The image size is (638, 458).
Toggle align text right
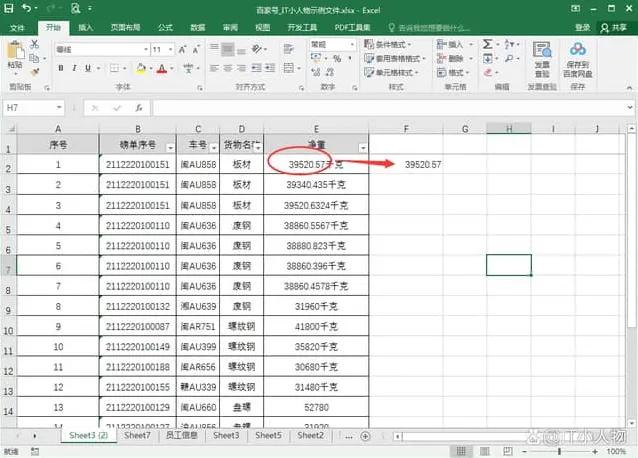[241, 68]
